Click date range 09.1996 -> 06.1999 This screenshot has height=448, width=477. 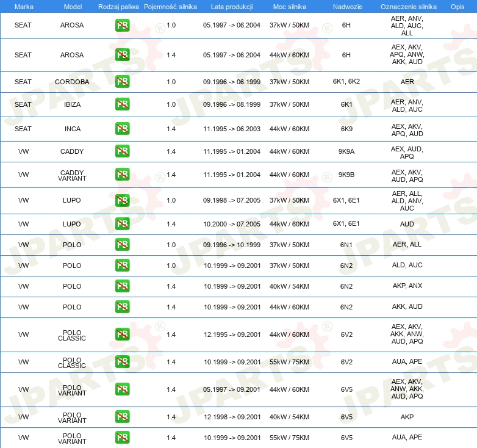point(232,82)
